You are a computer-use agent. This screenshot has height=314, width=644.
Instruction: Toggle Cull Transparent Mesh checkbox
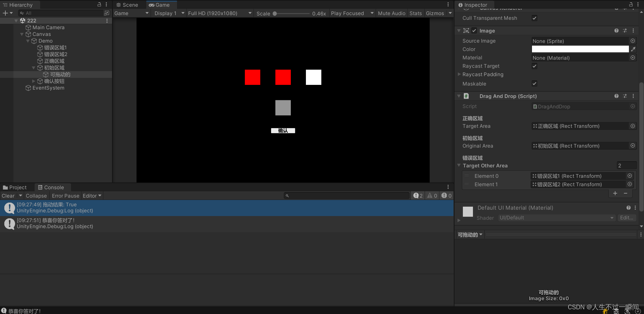[535, 18]
